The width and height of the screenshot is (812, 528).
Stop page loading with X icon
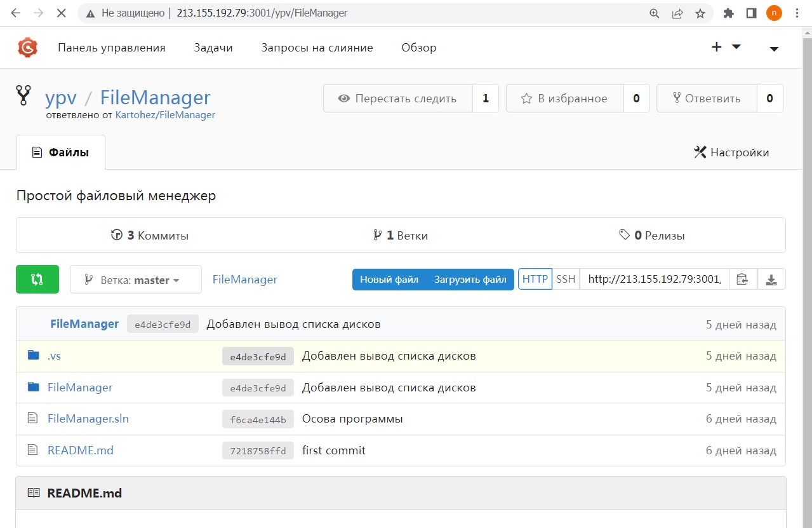pos(61,13)
